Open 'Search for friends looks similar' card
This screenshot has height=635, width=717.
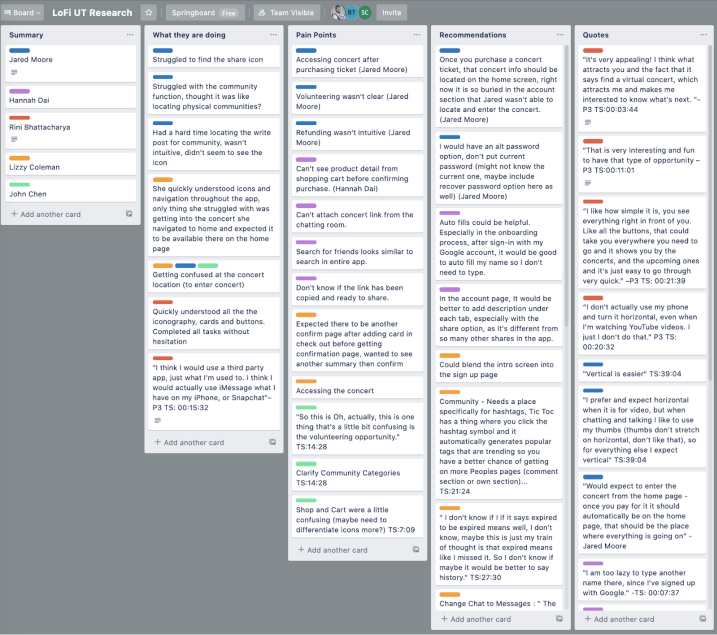357,253
